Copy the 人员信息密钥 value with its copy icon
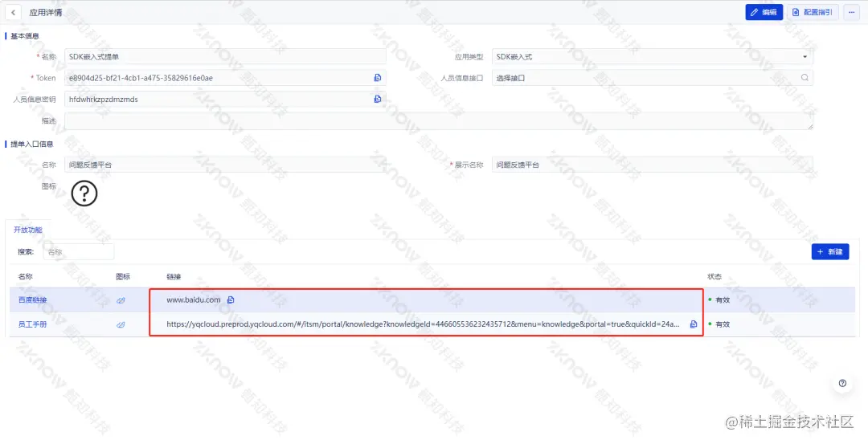868x444 pixels. pyautogui.click(x=378, y=99)
